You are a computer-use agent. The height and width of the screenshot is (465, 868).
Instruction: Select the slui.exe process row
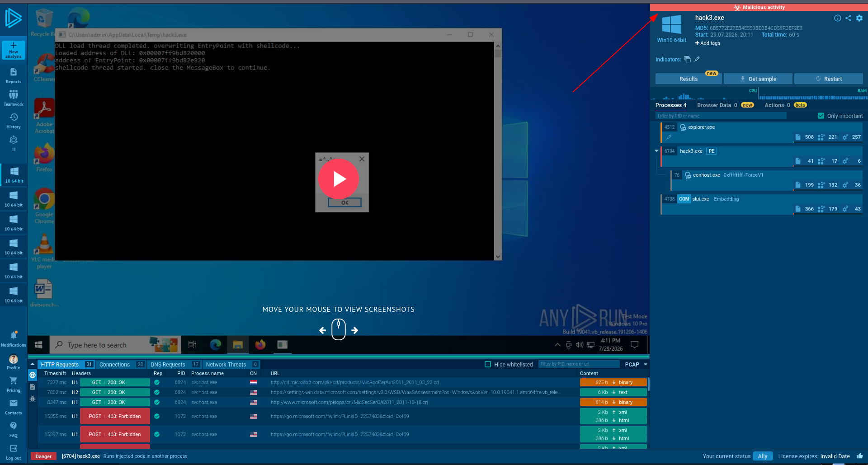pyautogui.click(x=761, y=204)
